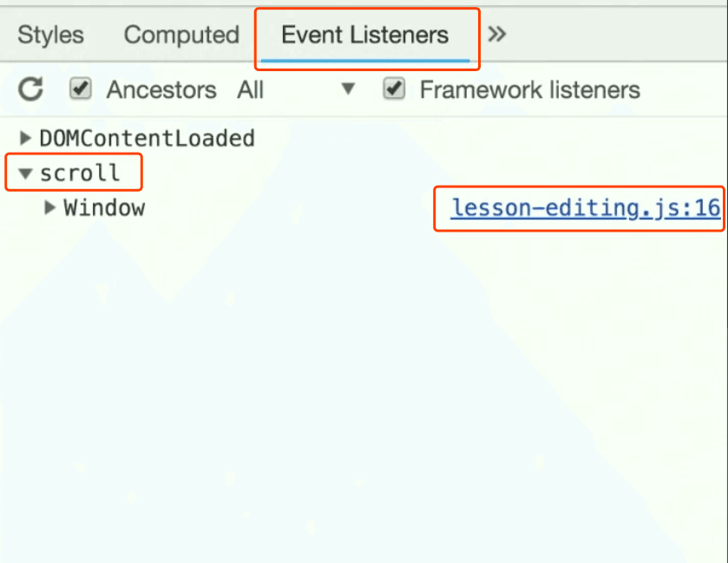Viewport: 728px width, 563px height.
Task: Select the DOMContentLoaded event label
Action: coord(148,138)
